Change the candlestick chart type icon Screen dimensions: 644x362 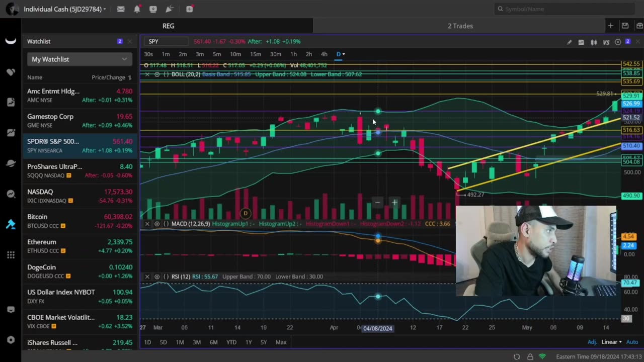[594, 42]
